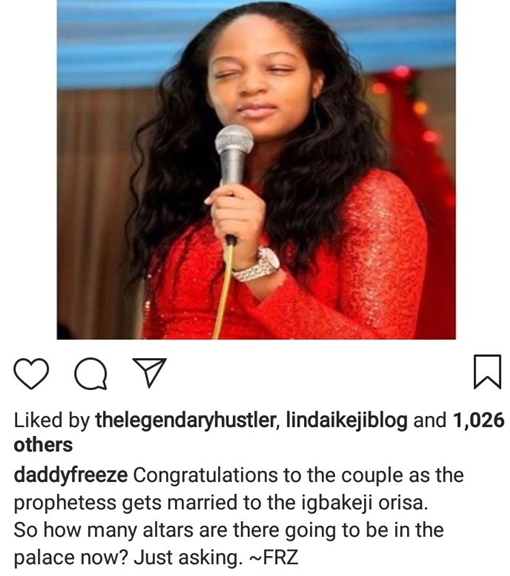Click the caption word 'Congratulations'

pyautogui.click(x=205, y=476)
